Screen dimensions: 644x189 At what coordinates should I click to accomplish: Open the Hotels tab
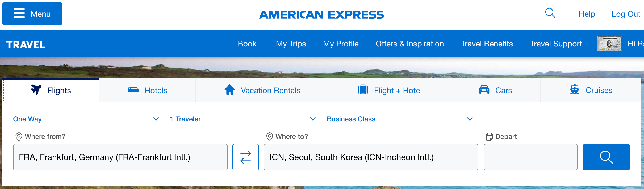click(148, 91)
